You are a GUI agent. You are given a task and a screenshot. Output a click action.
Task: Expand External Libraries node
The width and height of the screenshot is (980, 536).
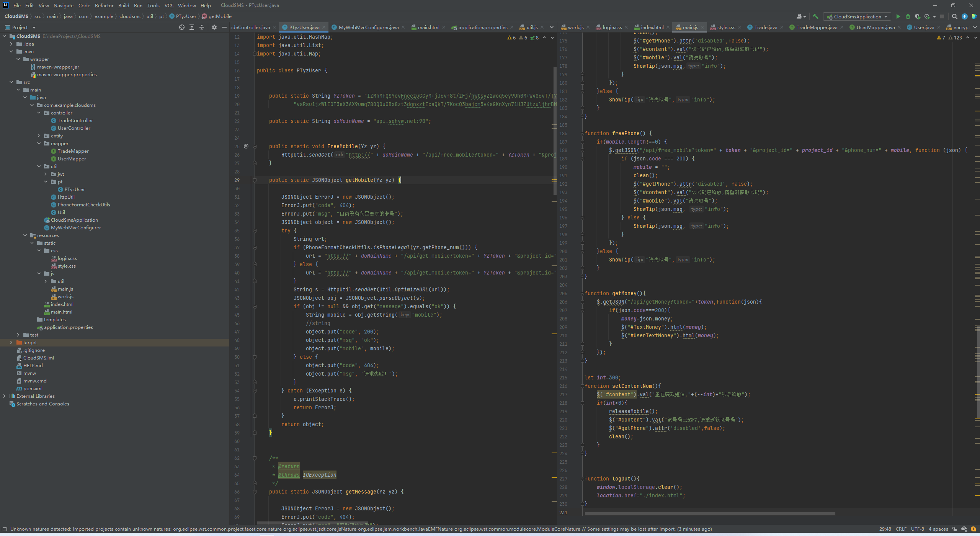tap(4, 396)
